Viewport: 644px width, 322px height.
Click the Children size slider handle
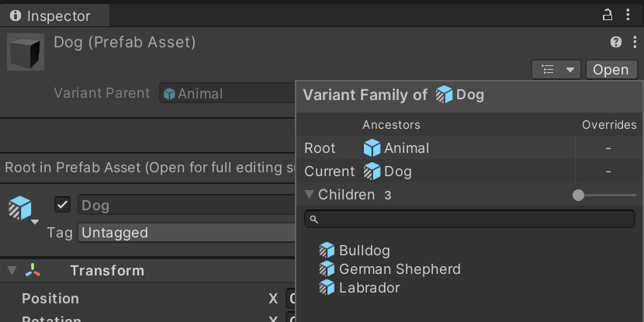tap(578, 196)
